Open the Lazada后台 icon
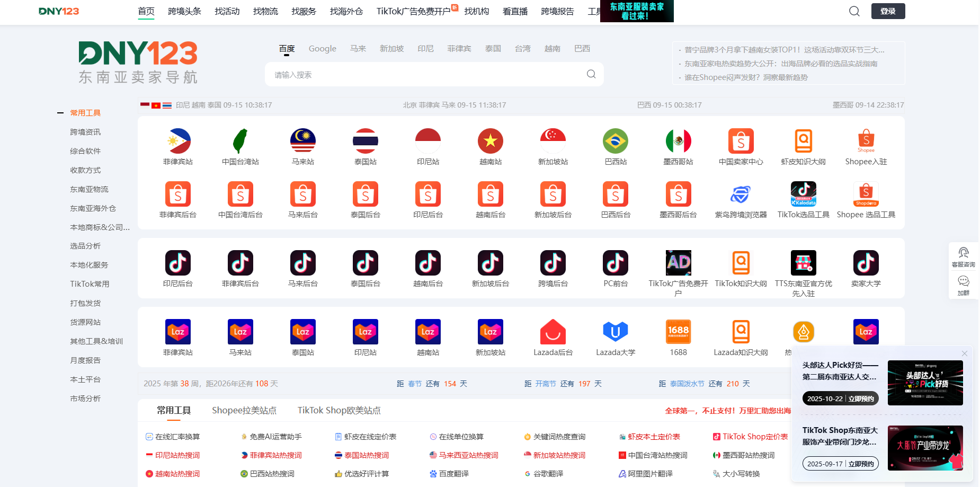 click(553, 332)
